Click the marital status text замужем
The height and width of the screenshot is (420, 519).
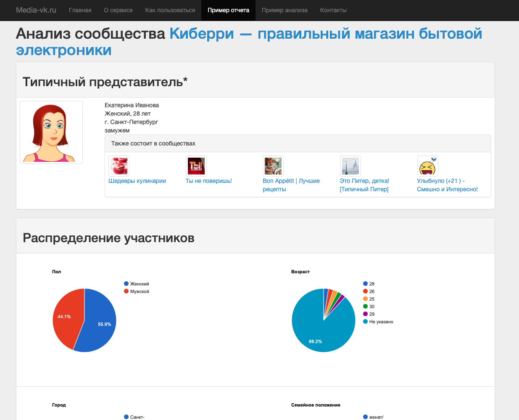(117, 130)
